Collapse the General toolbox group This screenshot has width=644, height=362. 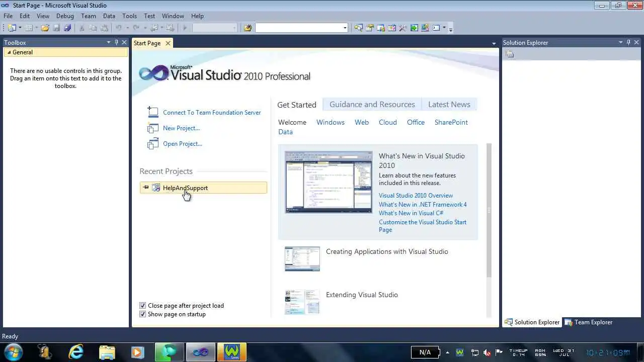(x=9, y=52)
